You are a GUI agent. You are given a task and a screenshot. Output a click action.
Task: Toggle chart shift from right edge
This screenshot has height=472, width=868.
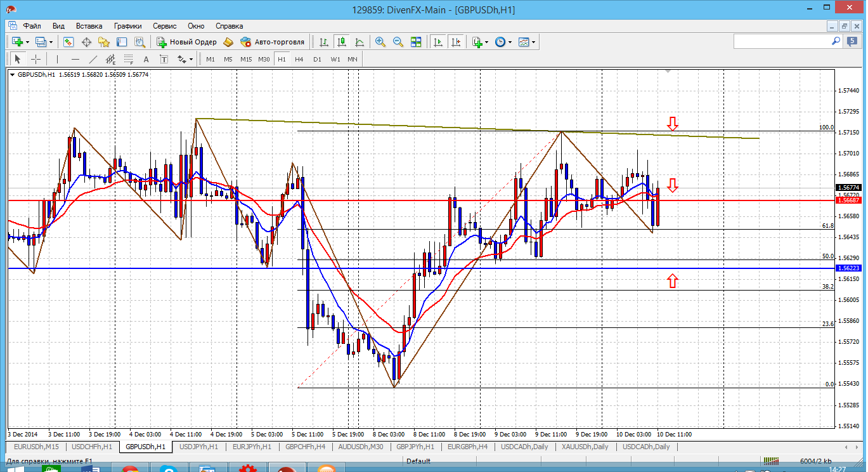pyautogui.click(x=456, y=42)
